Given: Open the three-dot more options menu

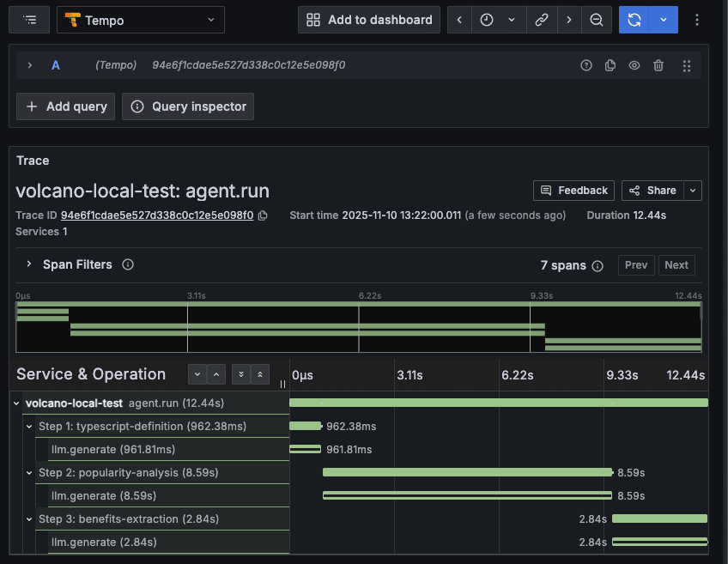Looking at the screenshot, I should coord(696,20).
